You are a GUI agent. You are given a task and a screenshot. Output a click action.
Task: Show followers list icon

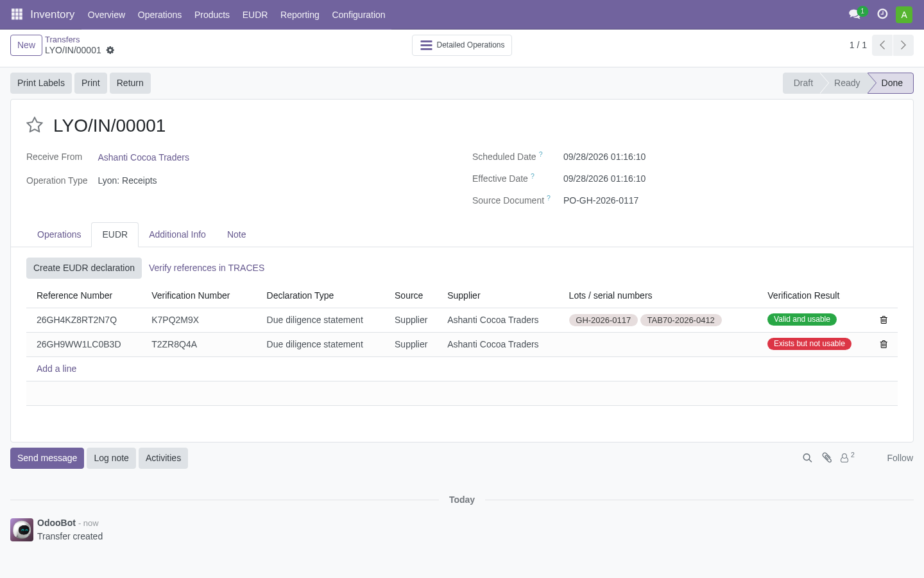[847, 457]
